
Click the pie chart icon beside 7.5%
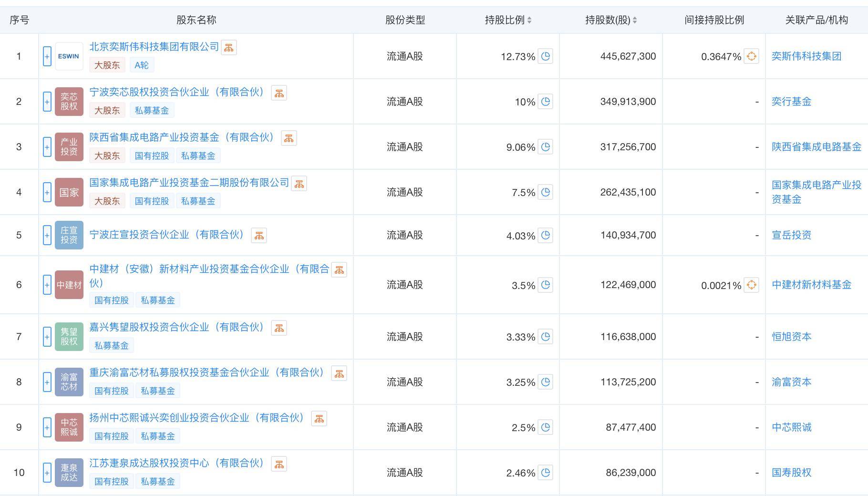tap(545, 192)
